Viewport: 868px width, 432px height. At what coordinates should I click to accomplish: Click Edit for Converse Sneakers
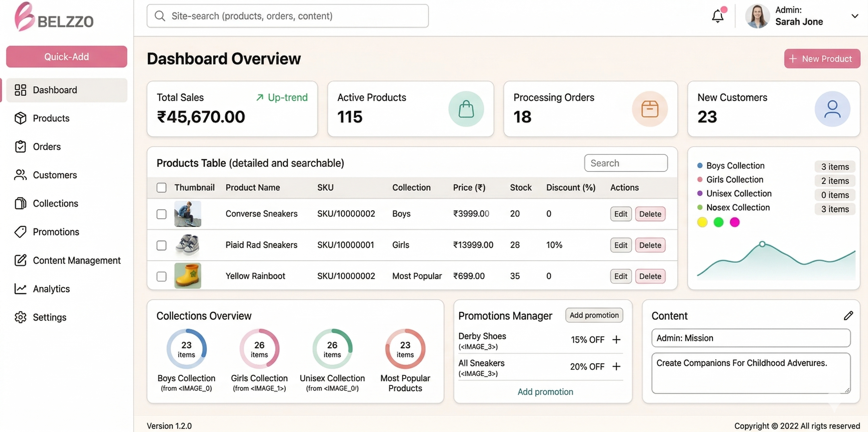click(x=621, y=214)
